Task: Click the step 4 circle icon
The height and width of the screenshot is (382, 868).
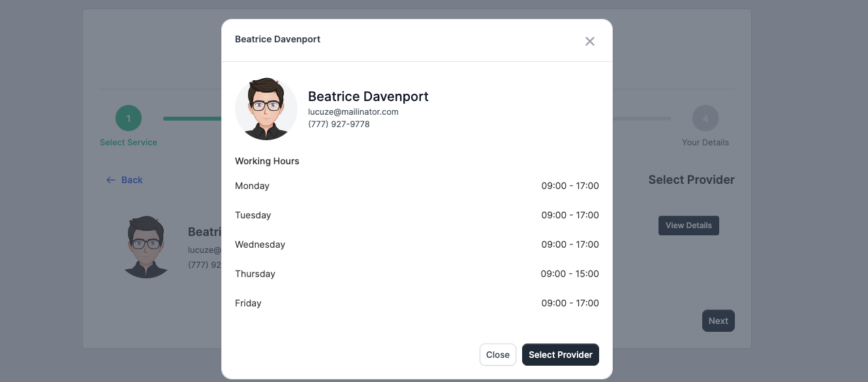Action: [x=705, y=119]
